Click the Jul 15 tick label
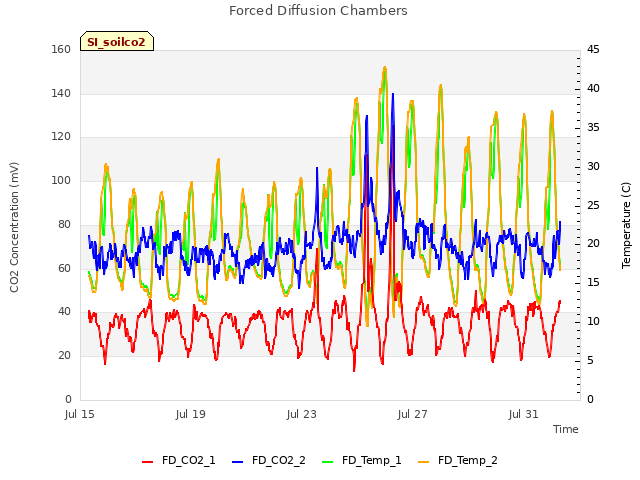 coord(80,414)
